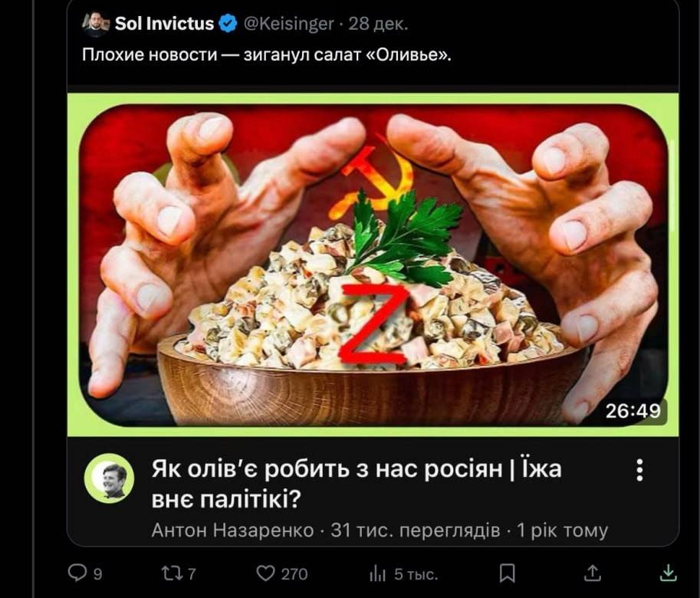This screenshot has width=700, height=598.
Task: Click the 270 likes count
Action: click(x=294, y=574)
